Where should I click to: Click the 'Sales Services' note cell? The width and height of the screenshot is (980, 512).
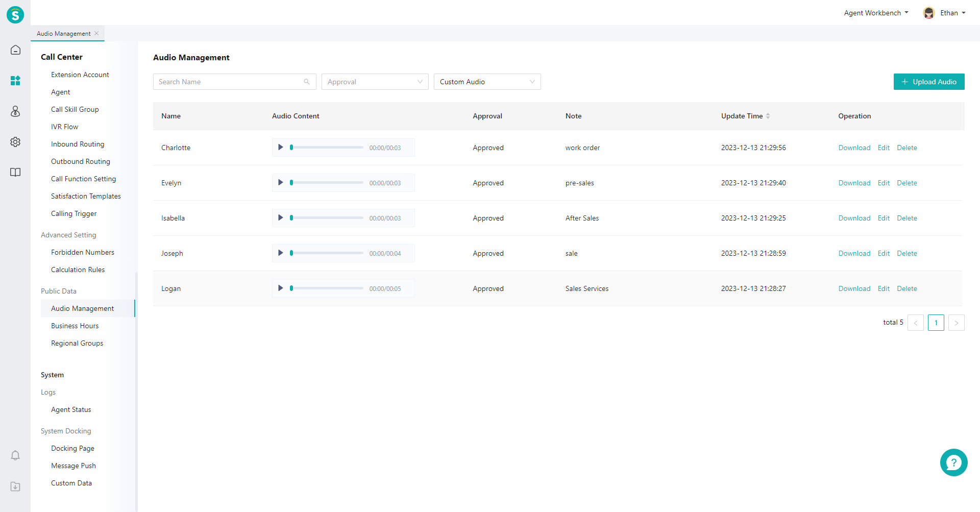click(587, 288)
